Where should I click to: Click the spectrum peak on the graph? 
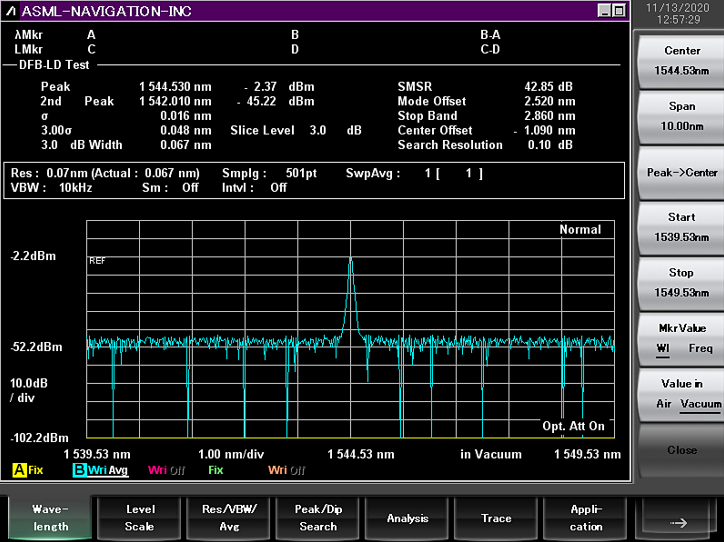click(x=351, y=260)
